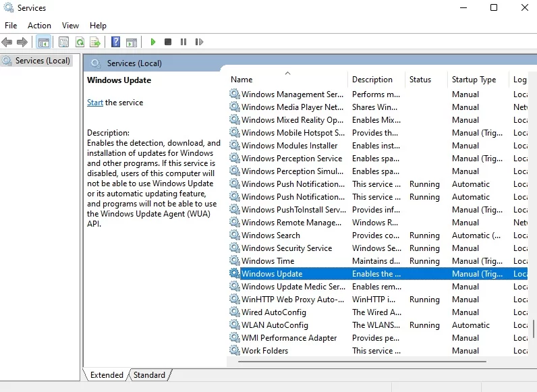Click gear icon beside Windows Time
The width and height of the screenshot is (537, 392).
(x=235, y=260)
